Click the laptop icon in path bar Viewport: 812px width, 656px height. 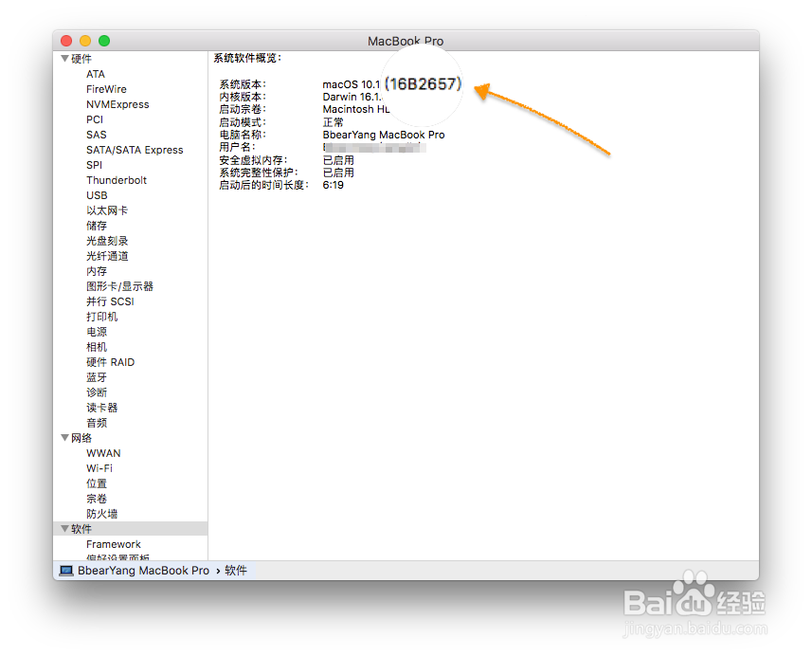tap(66, 571)
